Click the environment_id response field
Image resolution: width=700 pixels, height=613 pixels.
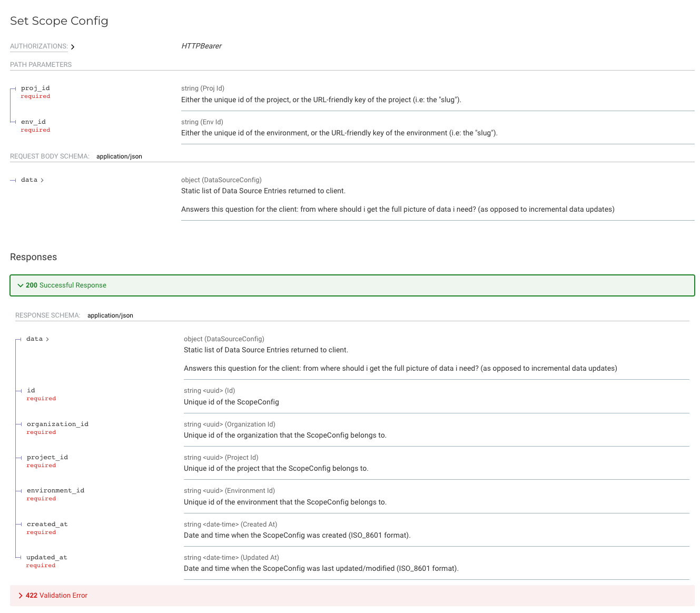pos(55,491)
